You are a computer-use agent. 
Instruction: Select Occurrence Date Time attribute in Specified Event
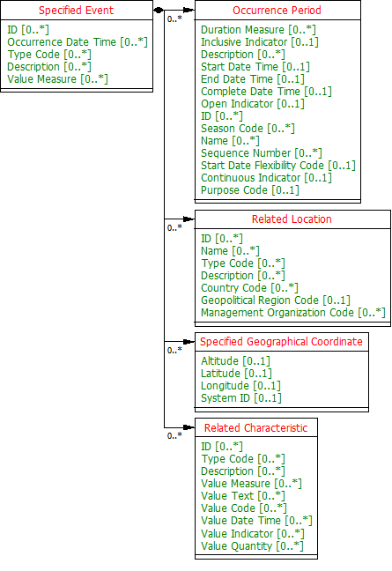(x=78, y=42)
